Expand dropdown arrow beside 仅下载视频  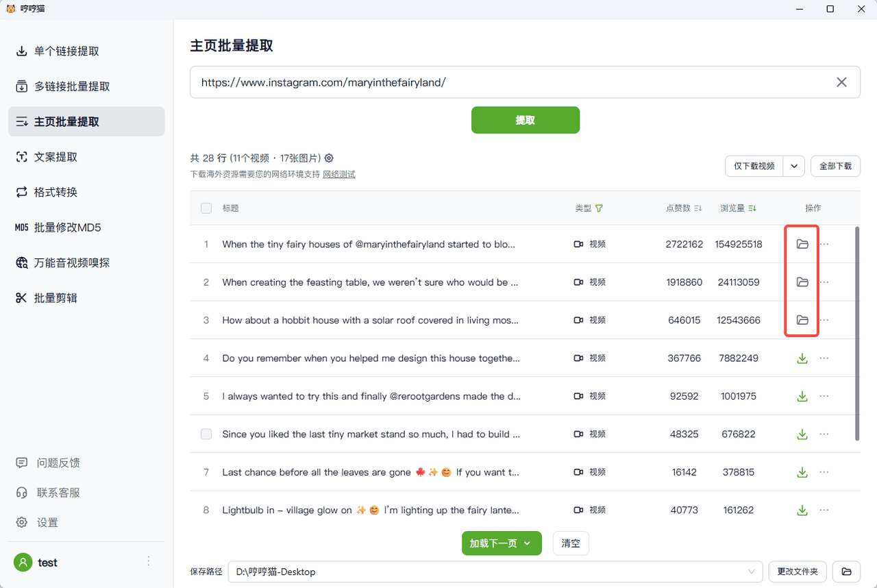[x=794, y=166]
